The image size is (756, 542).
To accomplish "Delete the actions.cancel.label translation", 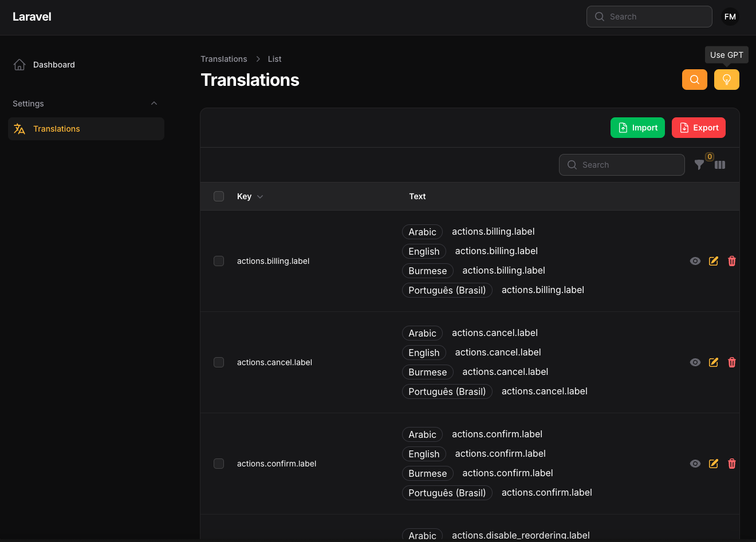I will pos(732,362).
